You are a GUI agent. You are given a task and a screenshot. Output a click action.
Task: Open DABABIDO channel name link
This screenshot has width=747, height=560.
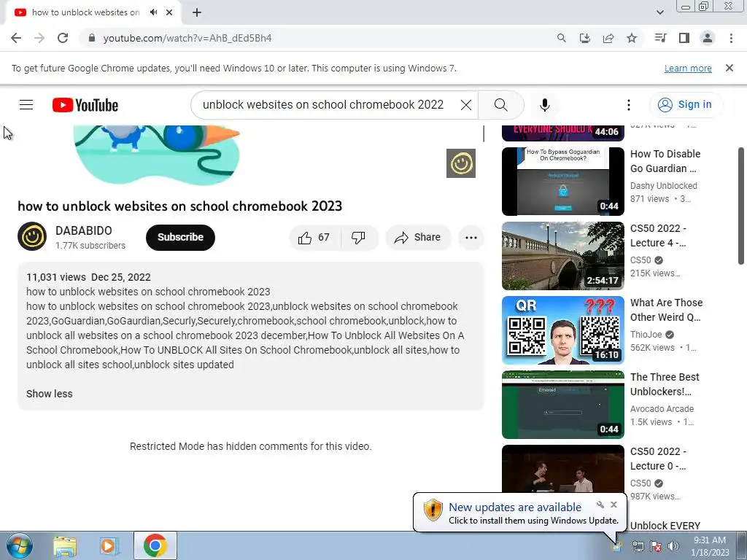coord(84,230)
